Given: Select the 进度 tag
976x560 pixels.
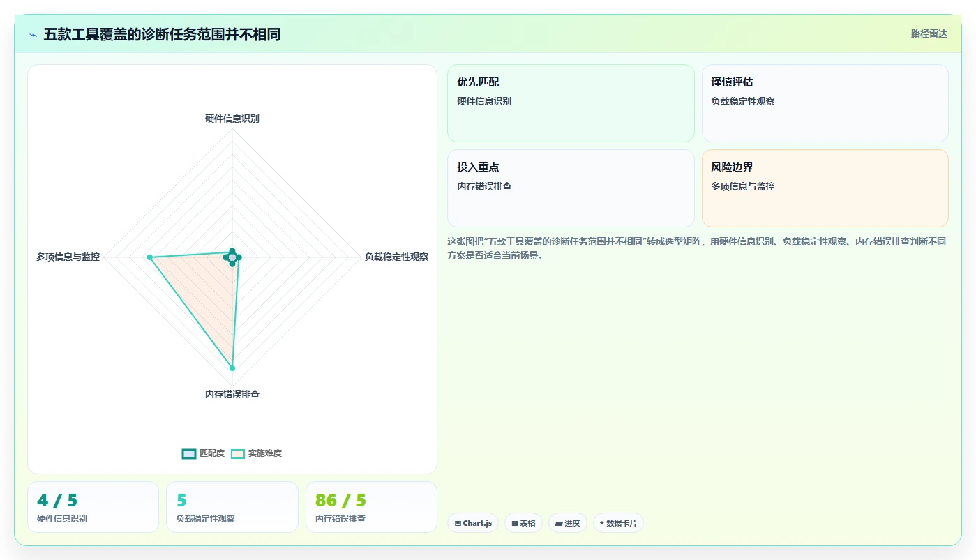Looking at the screenshot, I should [x=568, y=523].
